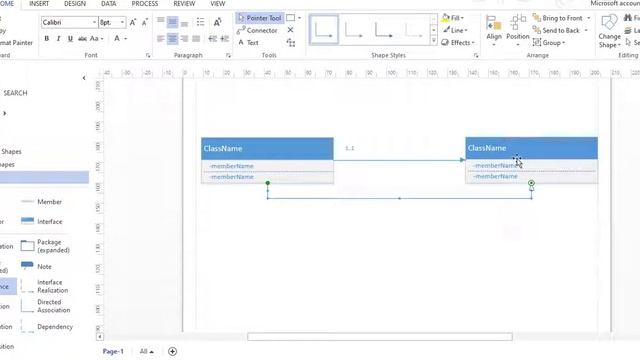The height and width of the screenshot is (360, 640).
Task: Open the Fill dropdown
Action: [x=452, y=18]
